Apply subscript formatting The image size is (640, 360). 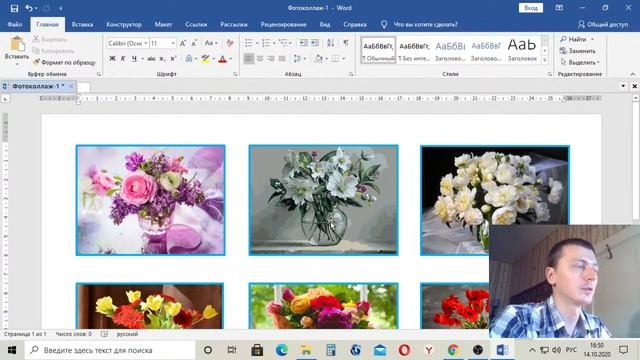tap(162, 59)
